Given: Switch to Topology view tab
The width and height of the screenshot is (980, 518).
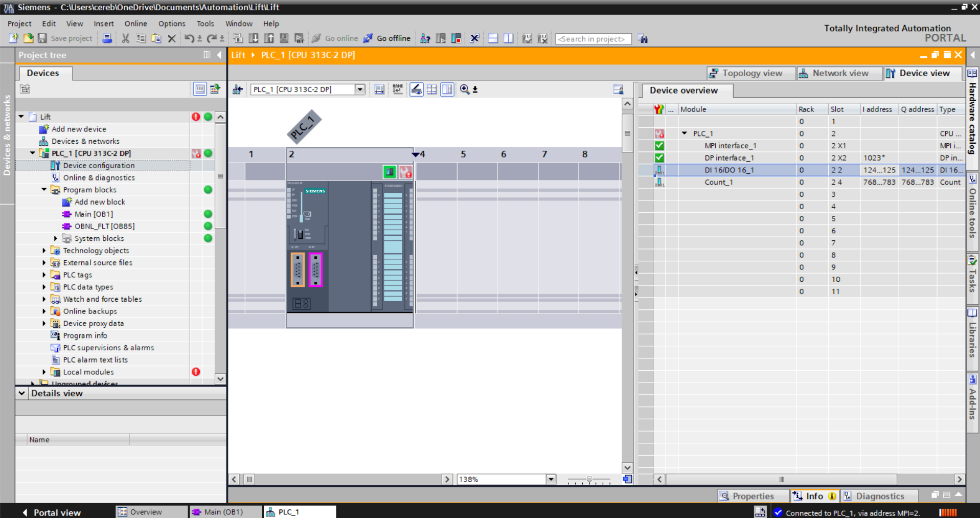Looking at the screenshot, I should tap(751, 73).
